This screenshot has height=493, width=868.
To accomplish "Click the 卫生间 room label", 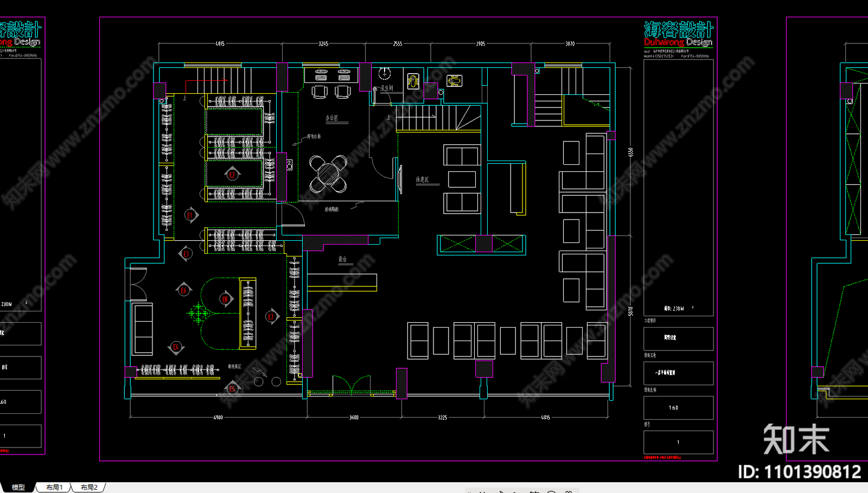I will (387, 88).
